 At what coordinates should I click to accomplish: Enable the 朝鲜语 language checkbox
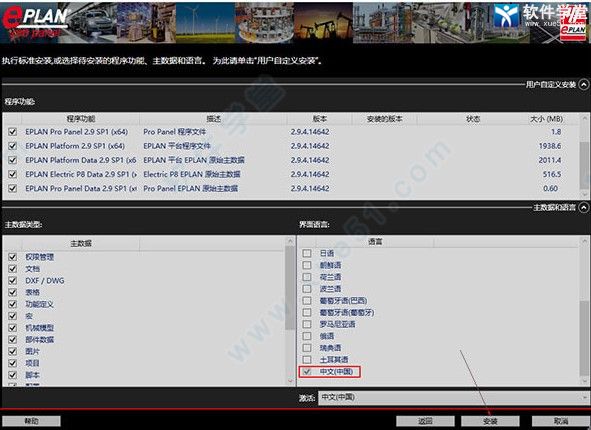tap(307, 265)
